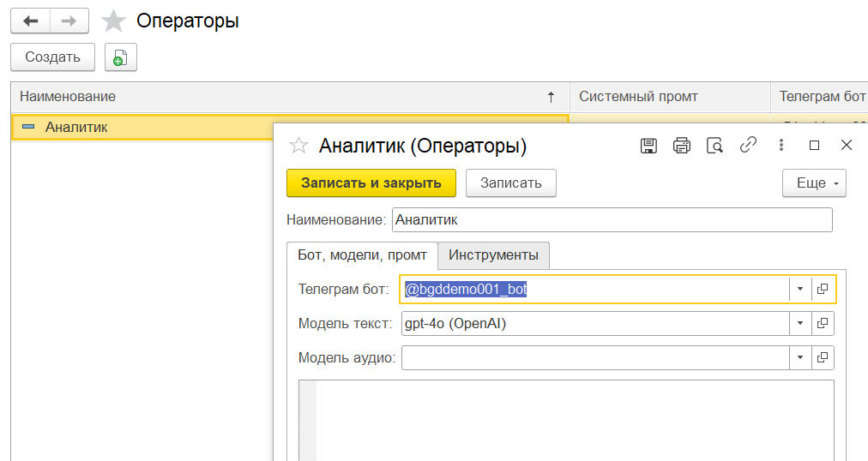The width and height of the screenshot is (868, 461).
Task: Switch to the Бот, модели, промт tab
Action: [362, 255]
